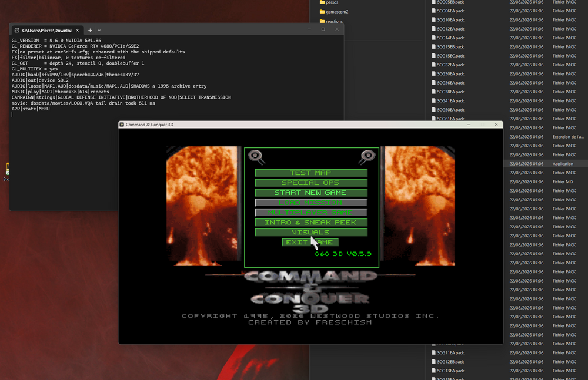Click the C&C 3D V0.5.9 version text
The image size is (588, 380).
point(343,254)
